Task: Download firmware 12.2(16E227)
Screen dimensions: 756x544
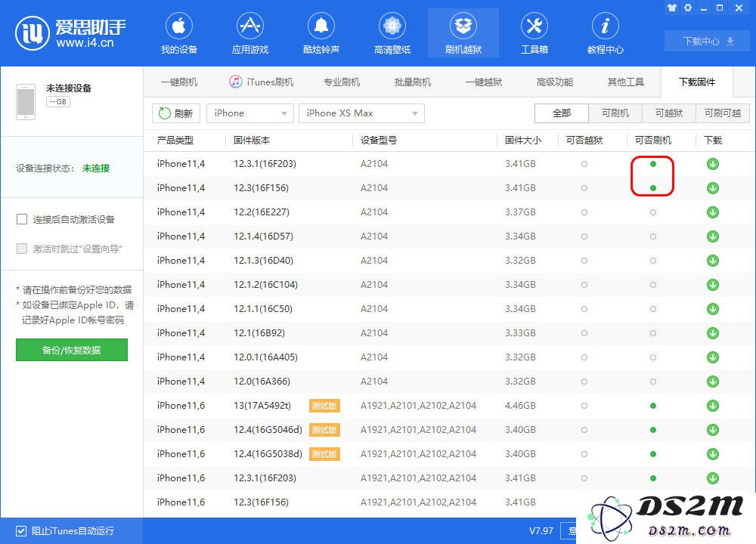Action: 713,212
